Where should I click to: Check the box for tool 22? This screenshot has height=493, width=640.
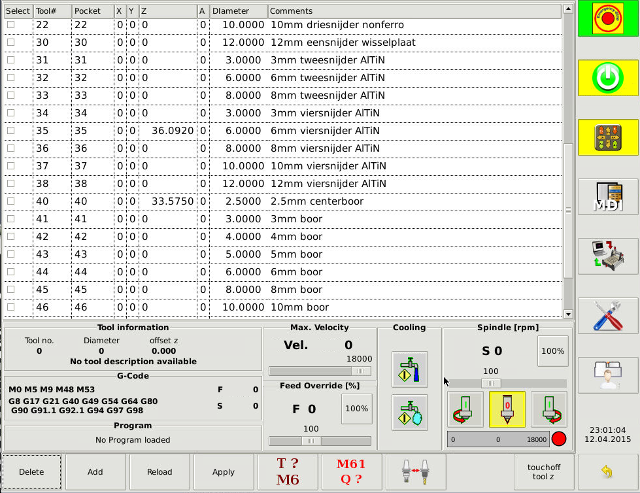11,24
